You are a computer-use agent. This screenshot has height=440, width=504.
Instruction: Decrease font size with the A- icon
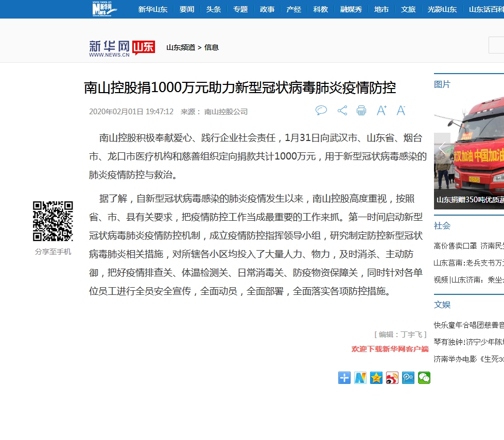point(401,111)
